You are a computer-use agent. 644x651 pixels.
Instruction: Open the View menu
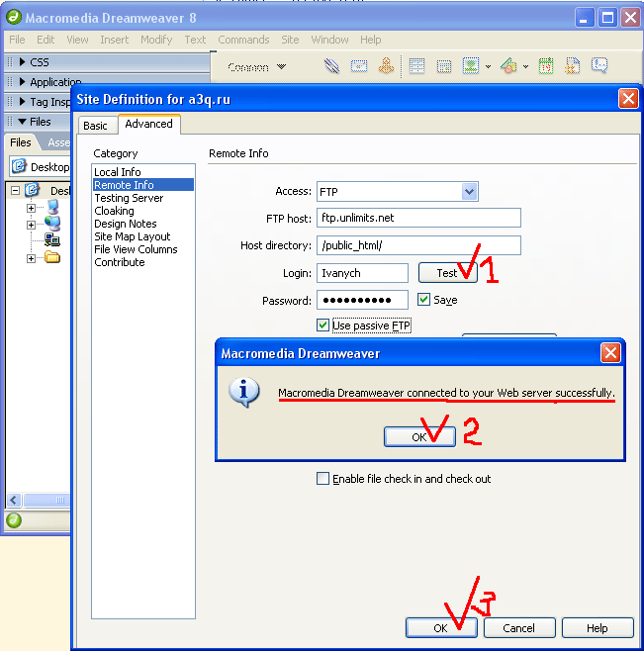(x=77, y=40)
